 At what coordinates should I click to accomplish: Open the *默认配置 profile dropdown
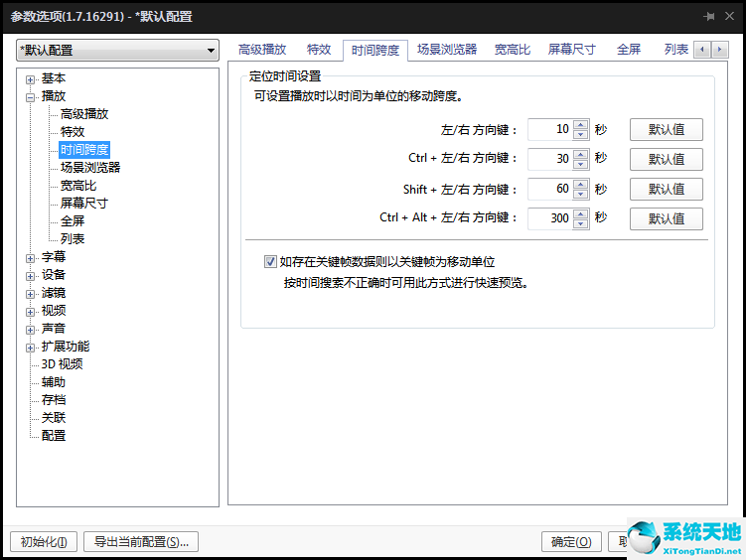117,51
